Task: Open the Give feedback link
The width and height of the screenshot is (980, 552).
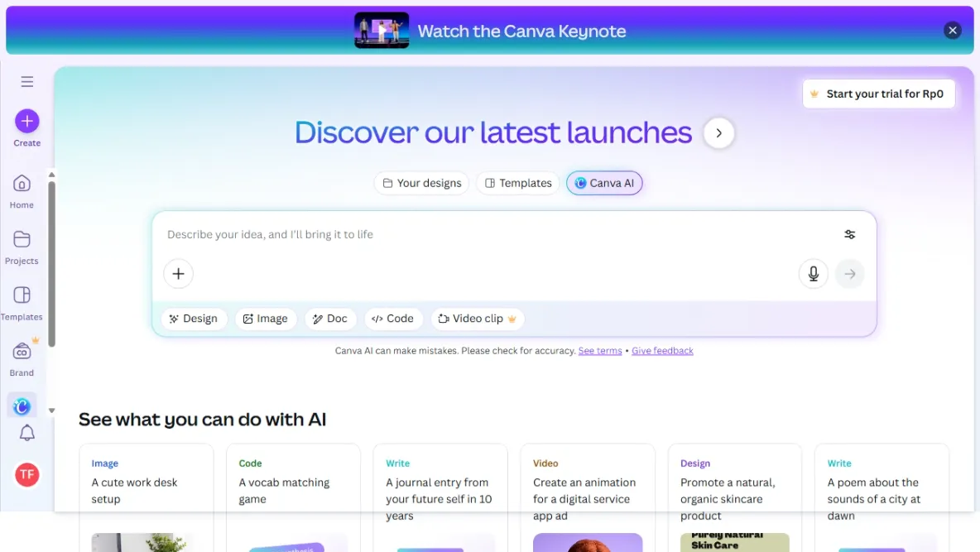Action: click(x=662, y=350)
